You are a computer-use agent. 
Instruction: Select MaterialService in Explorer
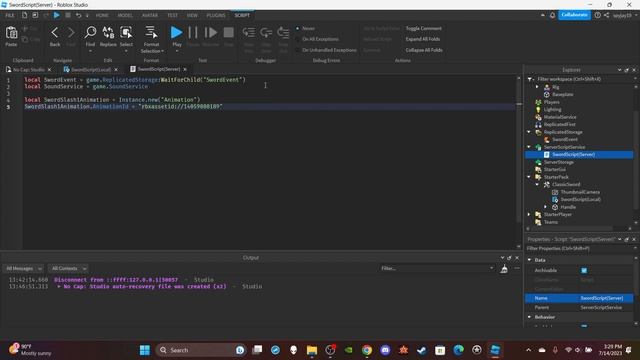560,117
